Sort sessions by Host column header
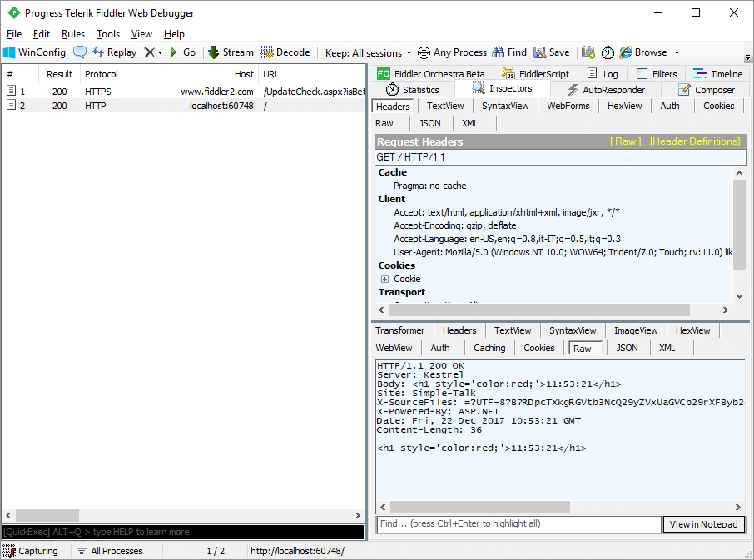Viewport: 754px width, 560px height. pos(192,74)
